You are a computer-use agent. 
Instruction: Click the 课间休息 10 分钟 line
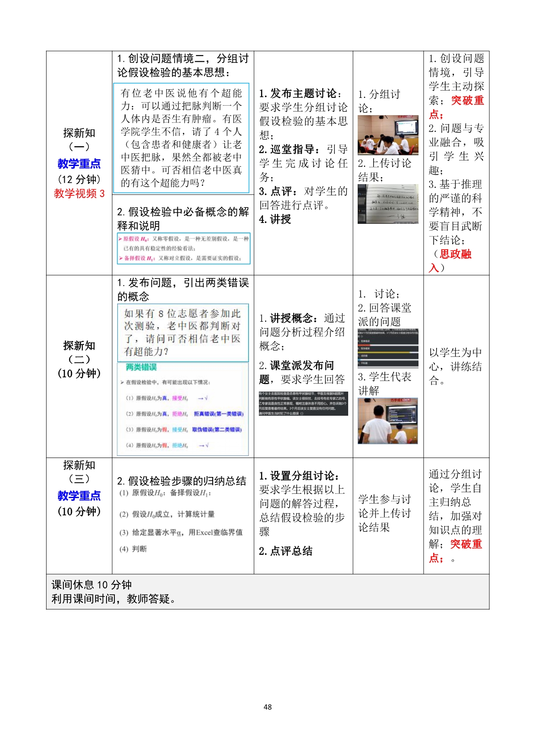(x=91, y=585)
